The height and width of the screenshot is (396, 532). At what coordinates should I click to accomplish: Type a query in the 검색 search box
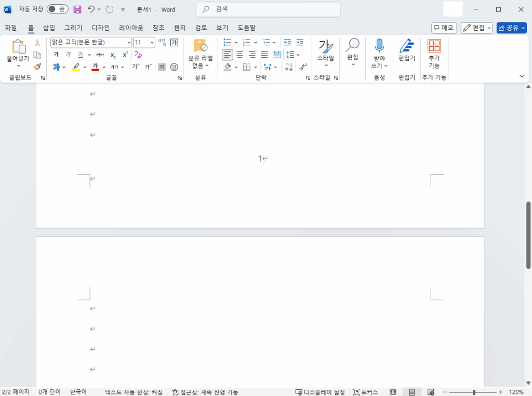[x=268, y=9]
